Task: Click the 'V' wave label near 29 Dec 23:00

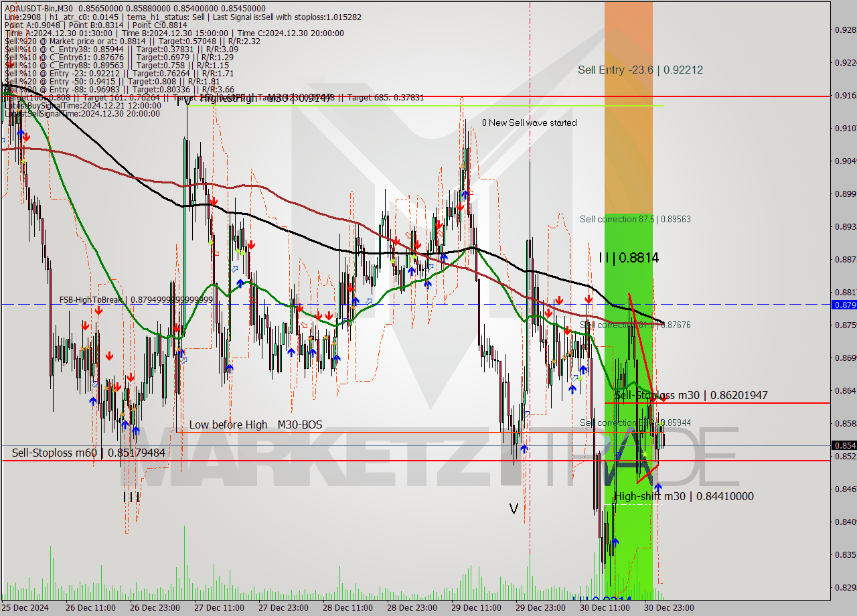Action: point(514,509)
